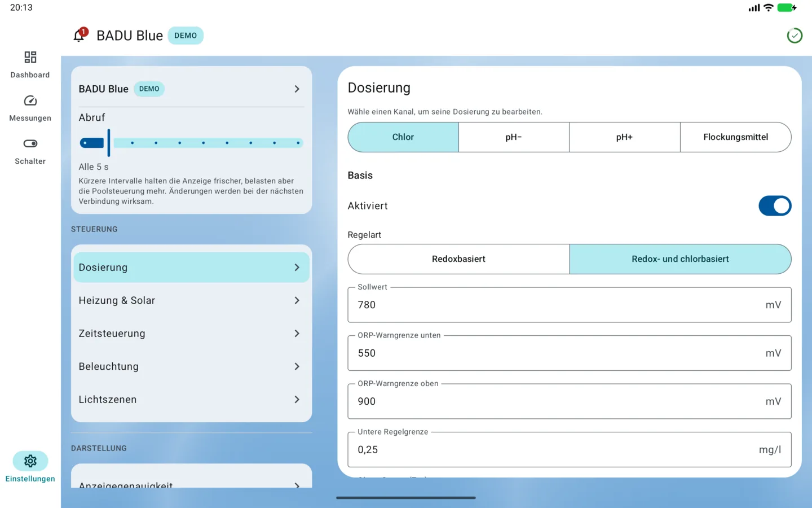The width and height of the screenshot is (812, 508).
Task: Click the Basis subsection label
Action: point(360,176)
